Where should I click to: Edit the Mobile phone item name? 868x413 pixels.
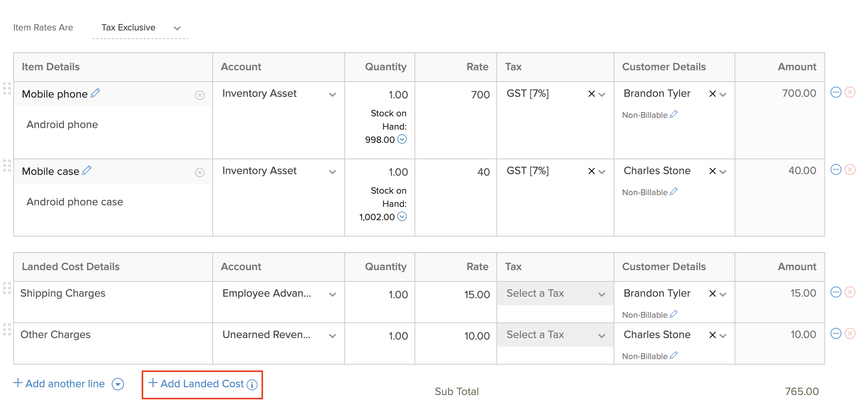[95, 93]
